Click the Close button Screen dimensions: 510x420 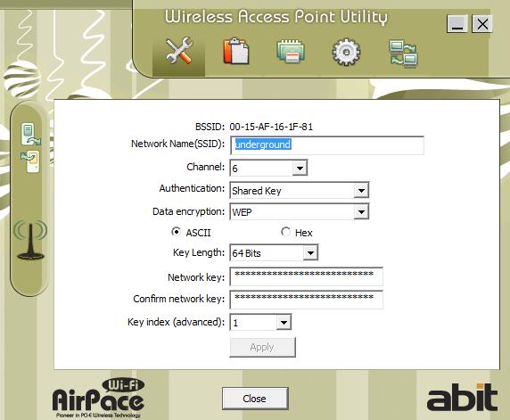pyautogui.click(x=255, y=399)
